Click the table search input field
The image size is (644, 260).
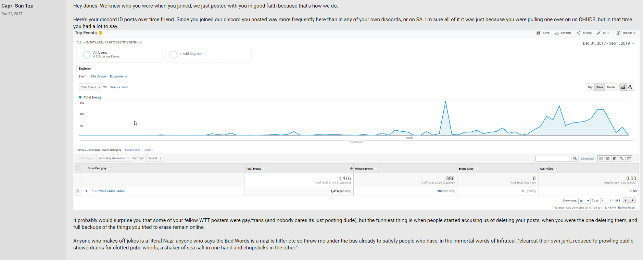[554, 158]
